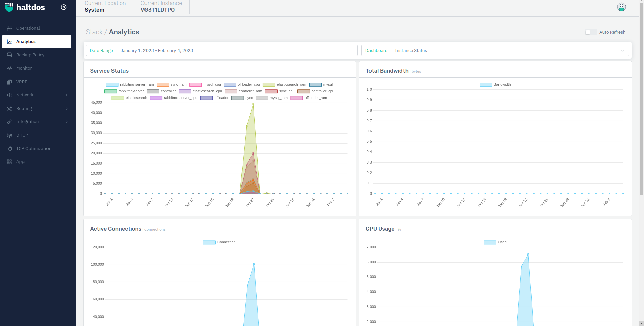Click the offloader_ram legend color swatch
Viewport: 644px width, 326px height.
[x=297, y=98]
